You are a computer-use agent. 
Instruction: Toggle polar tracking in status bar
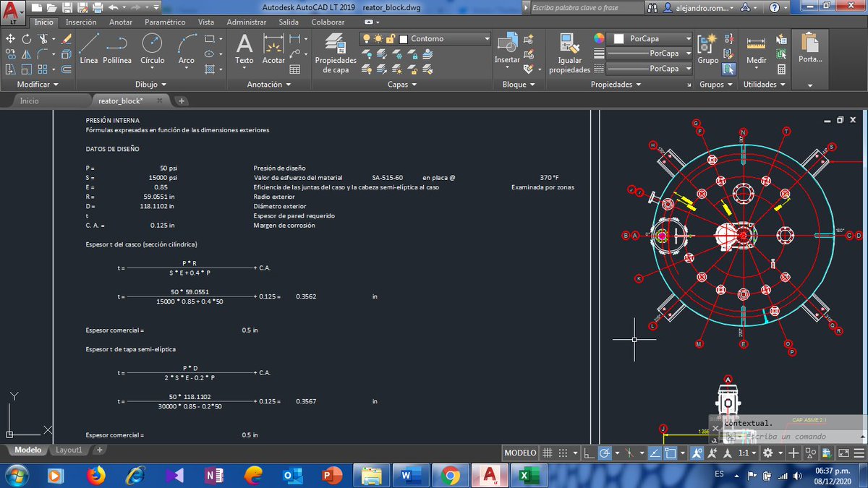pyautogui.click(x=605, y=453)
